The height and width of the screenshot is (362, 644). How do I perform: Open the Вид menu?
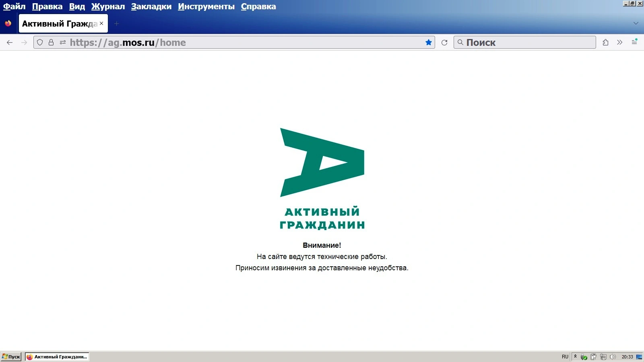[x=77, y=6]
